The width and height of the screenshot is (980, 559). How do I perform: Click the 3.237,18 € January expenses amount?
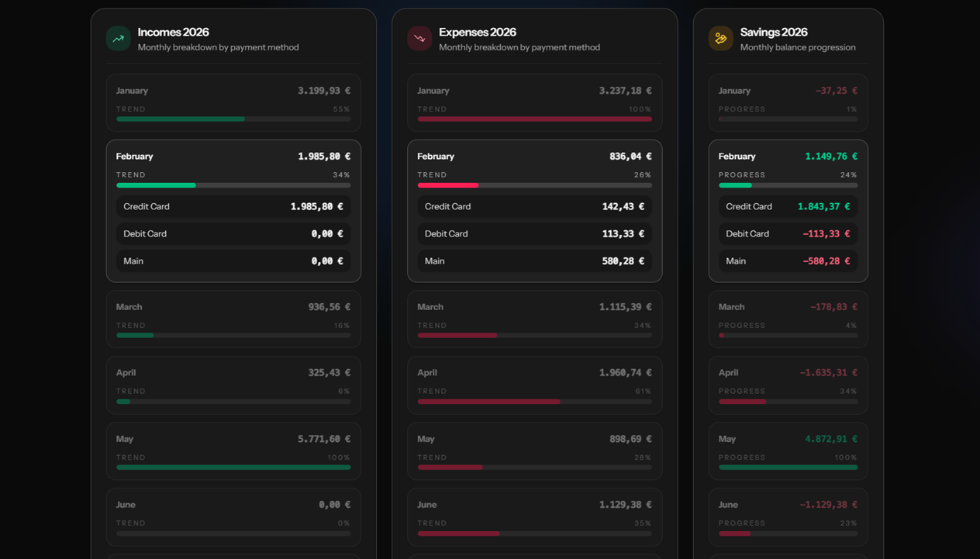pos(625,91)
